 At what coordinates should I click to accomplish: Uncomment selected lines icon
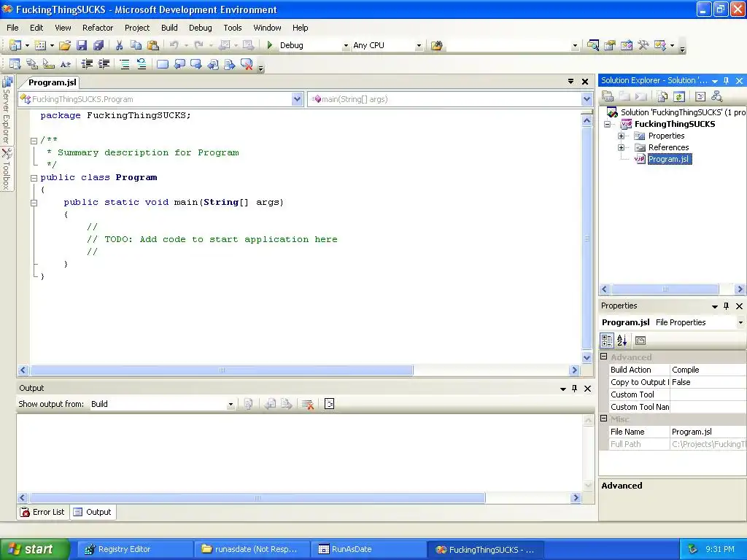click(142, 64)
